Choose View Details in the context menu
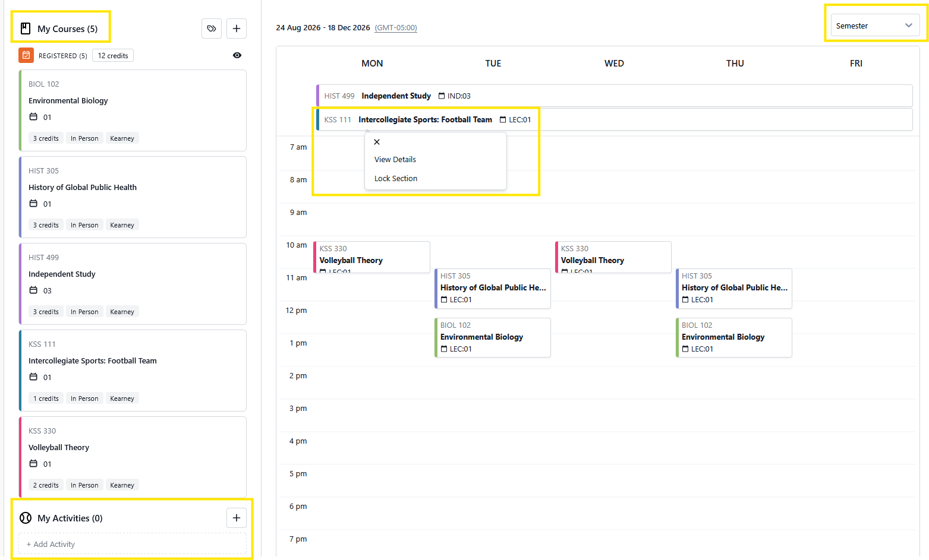The image size is (929, 560). click(395, 159)
